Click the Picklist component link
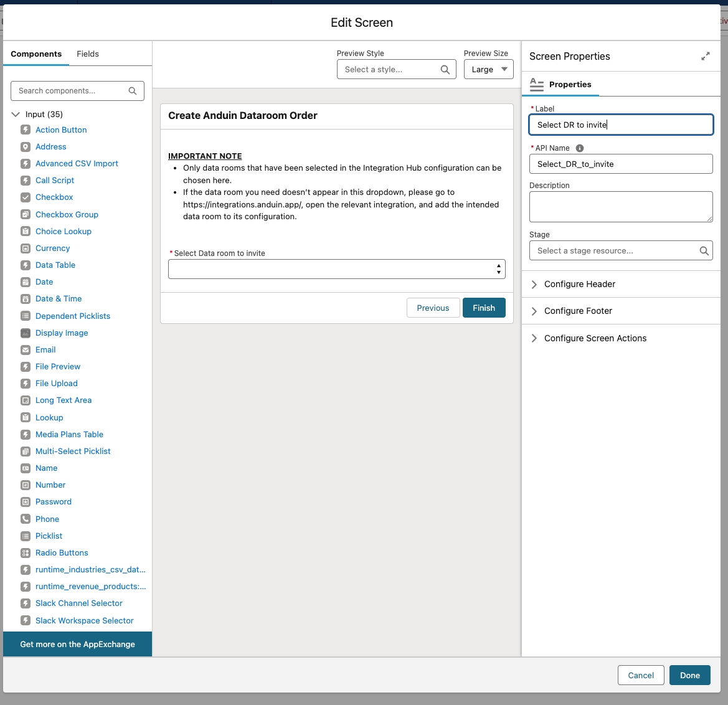 pos(49,536)
